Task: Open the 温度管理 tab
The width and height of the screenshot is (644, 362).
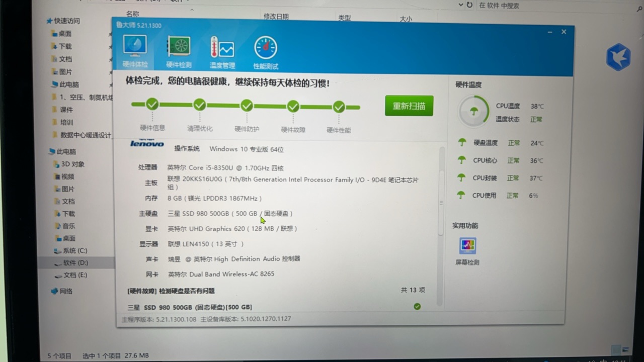Action: coord(222,53)
